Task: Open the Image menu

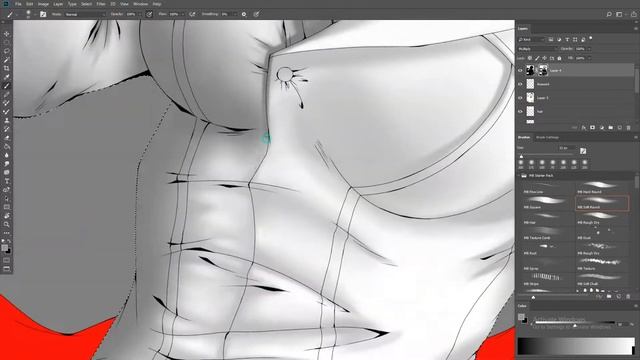Action: [43, 4]
